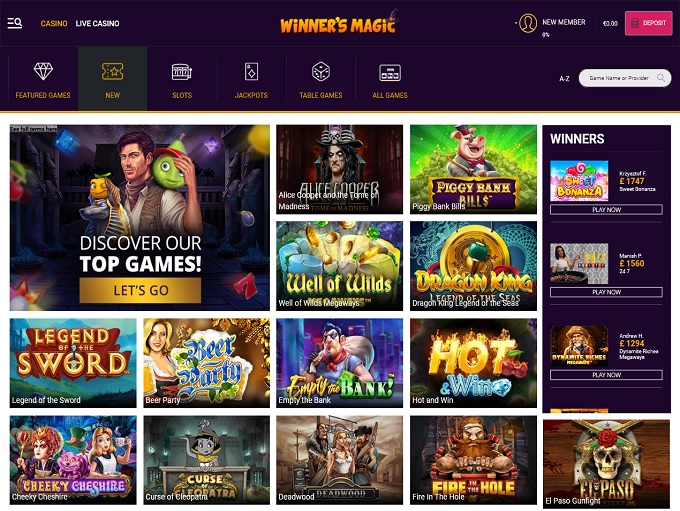The image size is (680, 511).
Task: Select the Slots machine icon
Action: coord(182,72)
